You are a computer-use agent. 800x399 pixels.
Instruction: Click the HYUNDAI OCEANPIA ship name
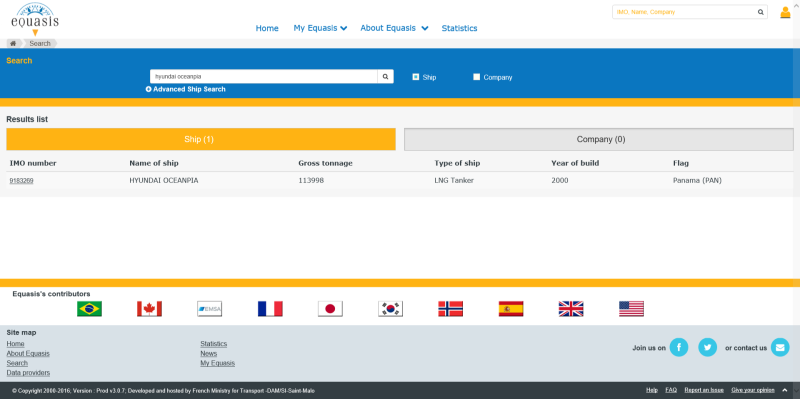click(x=164, y=181)
